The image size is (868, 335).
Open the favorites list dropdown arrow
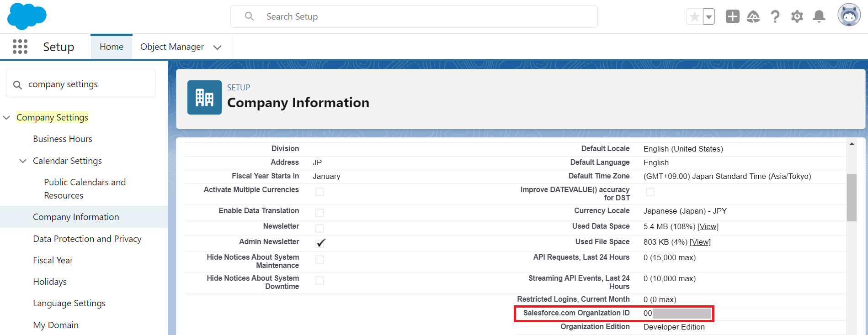pos(709,17)
